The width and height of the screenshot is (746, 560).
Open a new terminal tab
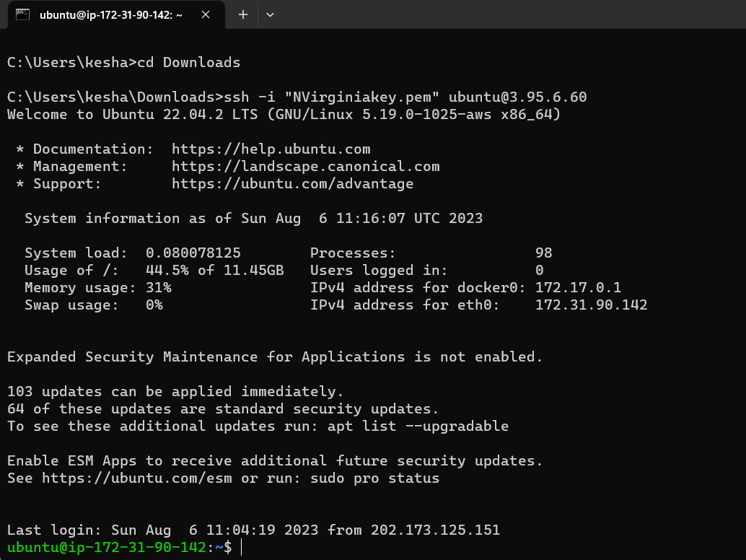pos(243,14)
